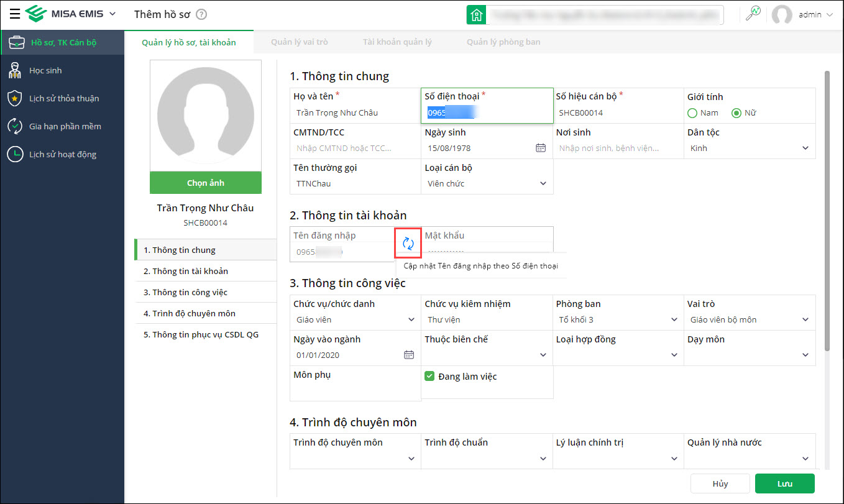Jump to 3. Thông tin công việc section
Screen dimensions: 844x504
point(206,292)
